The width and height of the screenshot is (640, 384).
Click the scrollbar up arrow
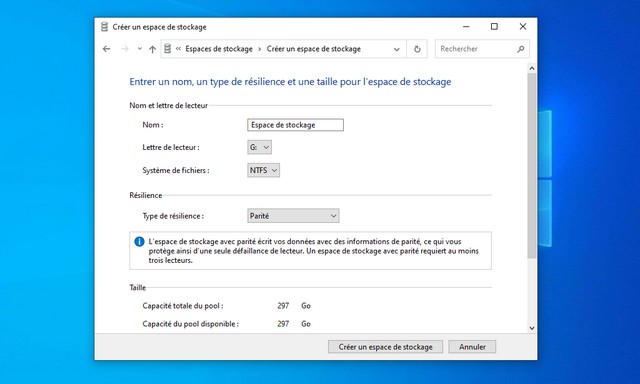tap(532, 68)
